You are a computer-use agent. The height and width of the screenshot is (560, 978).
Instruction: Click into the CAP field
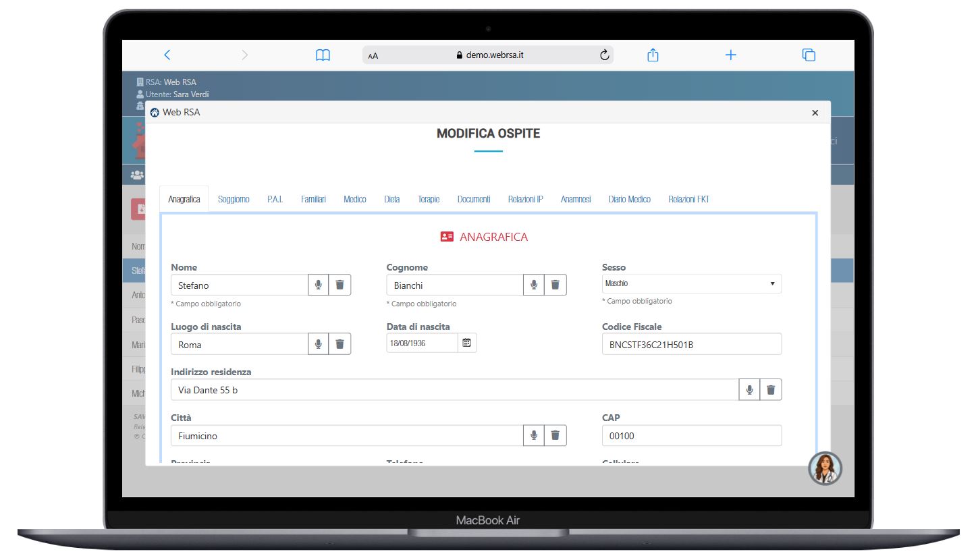click(691, 436)
